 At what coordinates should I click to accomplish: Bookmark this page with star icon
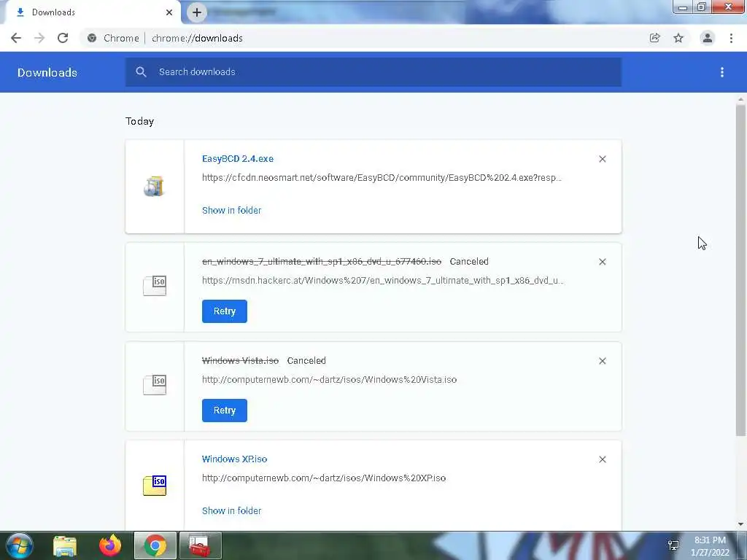(678, 38)
